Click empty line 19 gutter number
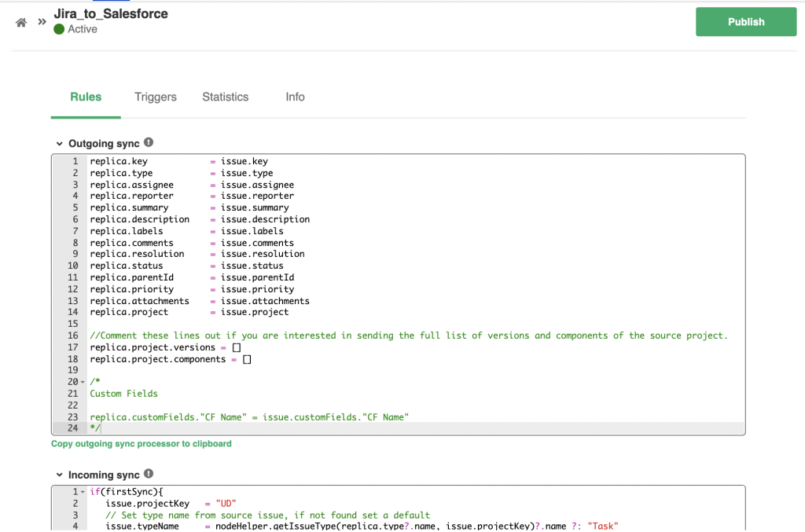The height and width of the screenshot is (532, 805). pos(73,370)
